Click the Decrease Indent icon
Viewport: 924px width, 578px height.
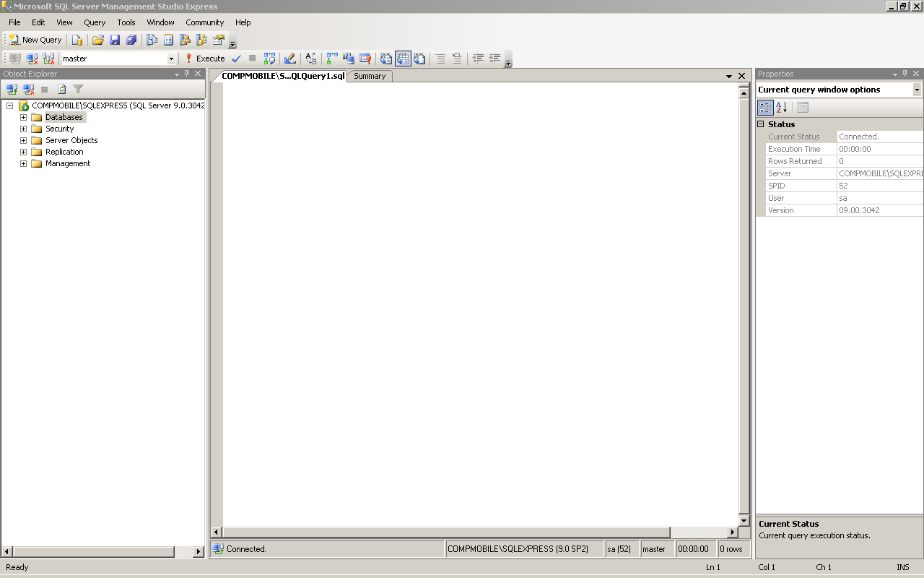pyautogui.click(x=478, y=59)
